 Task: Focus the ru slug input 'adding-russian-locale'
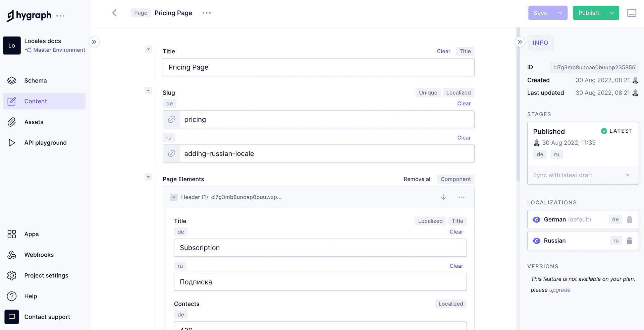click(327, 153)
